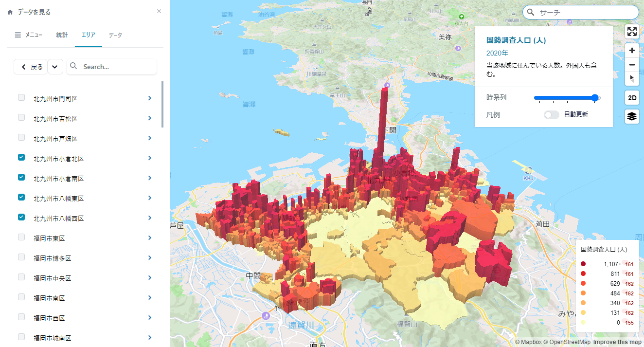This screenshot has height=347, width=644.
Task: Uncheck the 北九州市小倉北区 checkbox
Action: point(21,157)
